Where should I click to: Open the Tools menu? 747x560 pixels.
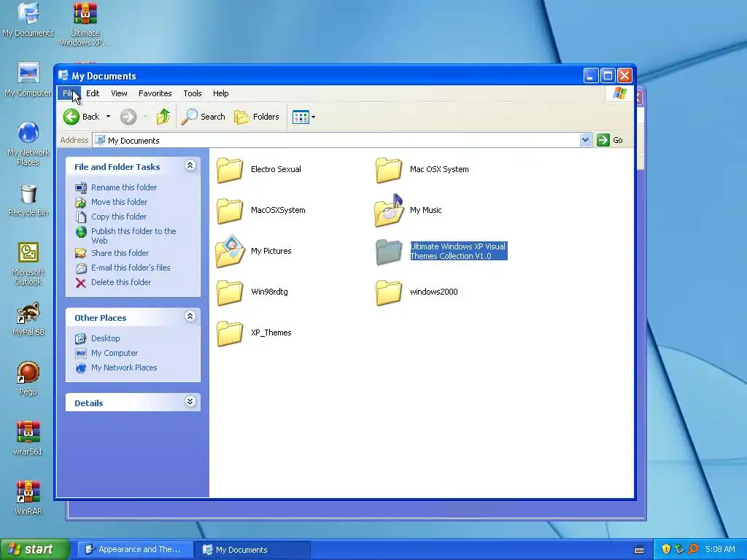pos(193,93)
